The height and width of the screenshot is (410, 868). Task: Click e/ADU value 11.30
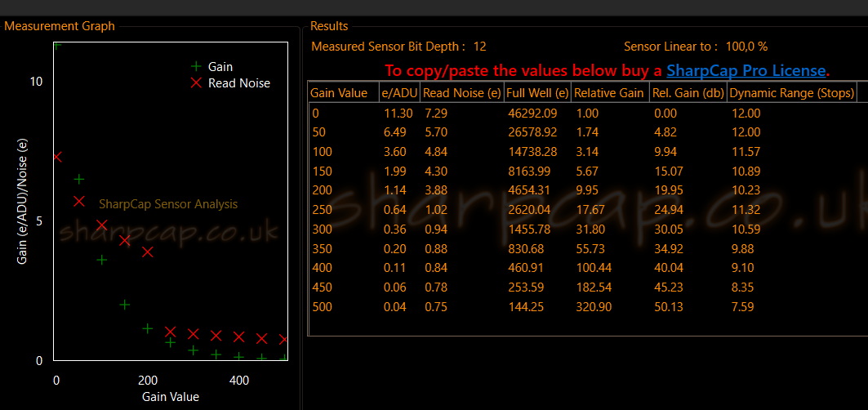tap(398, 113)
